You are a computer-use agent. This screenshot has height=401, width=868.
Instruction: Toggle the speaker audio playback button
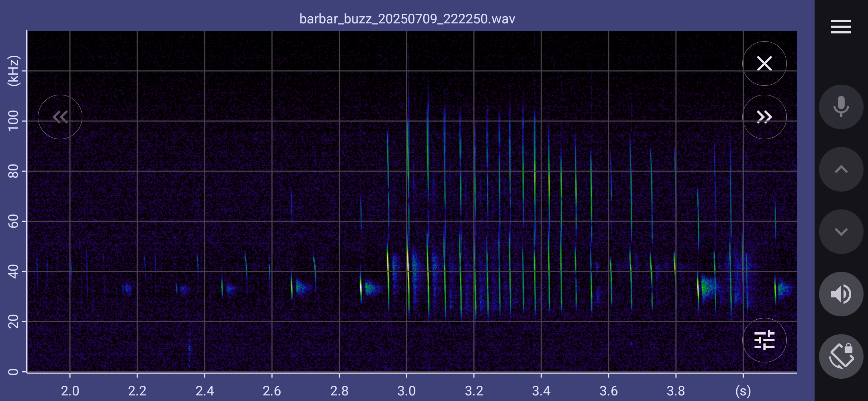point(841,294)
